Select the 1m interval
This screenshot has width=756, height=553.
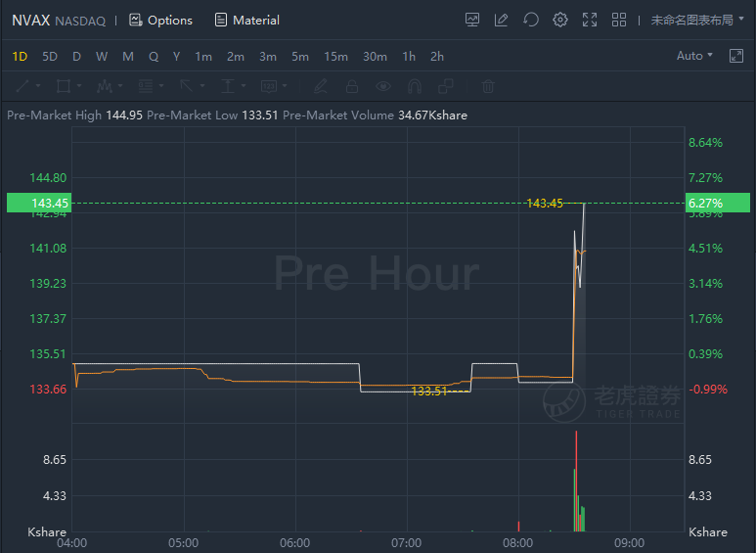pyautogui.click(x=203, y=57)
